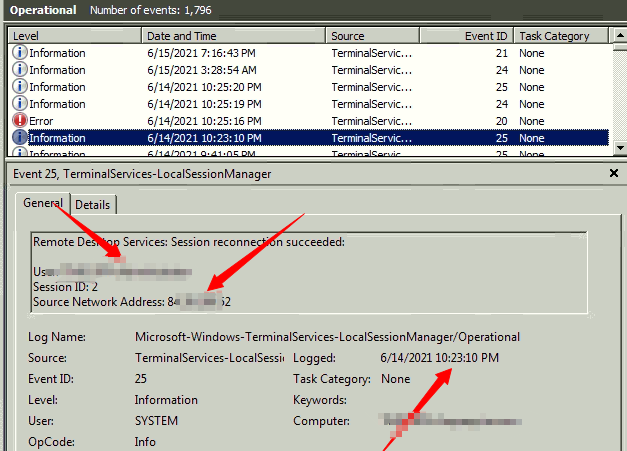This screenshot has width=627, height=451.
Task: Click the info icon on the 3:28:54 AM row
Action: (x=19, y=70)
